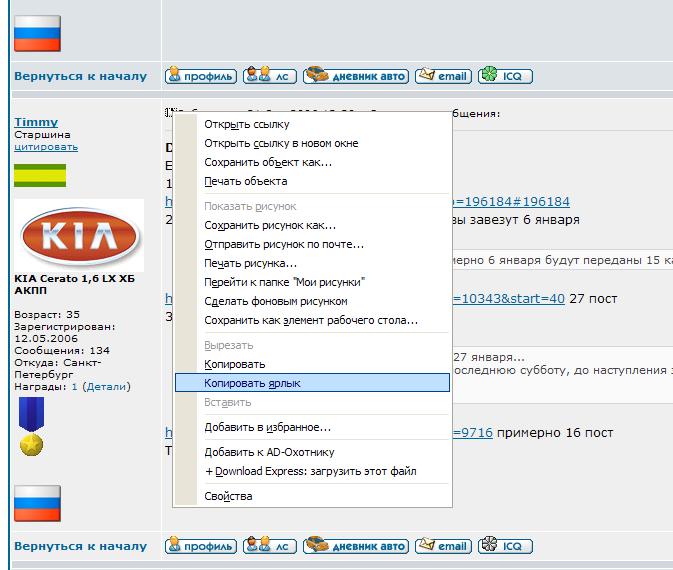Select 'Копировать ярлык' in context menu
Image resolution: width=673 pixels, height=570 pixels.
252,382
